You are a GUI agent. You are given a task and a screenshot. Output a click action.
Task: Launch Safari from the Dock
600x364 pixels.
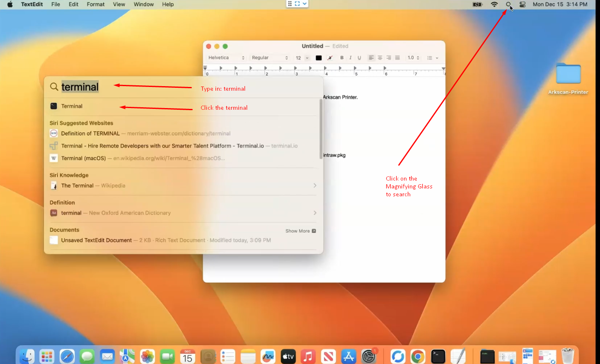tap(67, 356)
